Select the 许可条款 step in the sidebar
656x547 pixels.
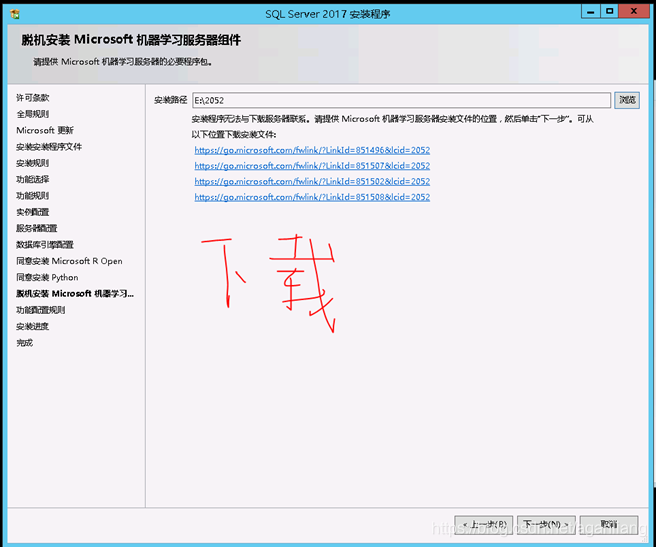(33, 98)
